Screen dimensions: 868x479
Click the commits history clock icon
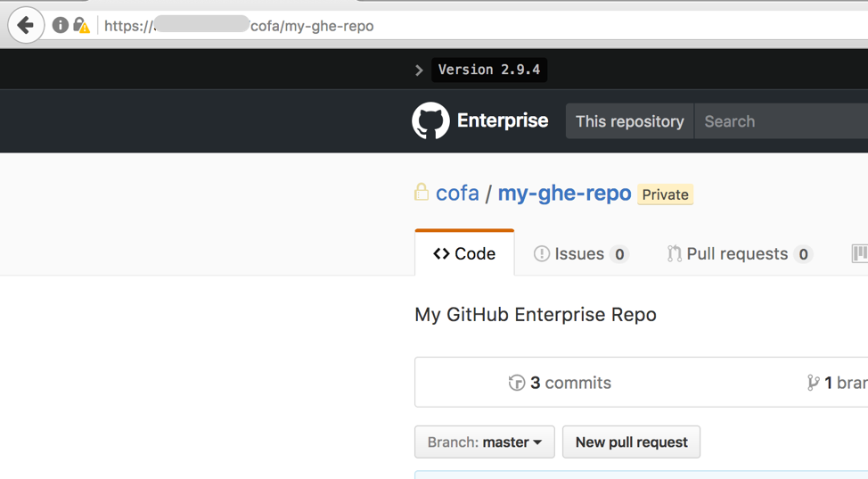pyautogui.click(x=517, y=383)
